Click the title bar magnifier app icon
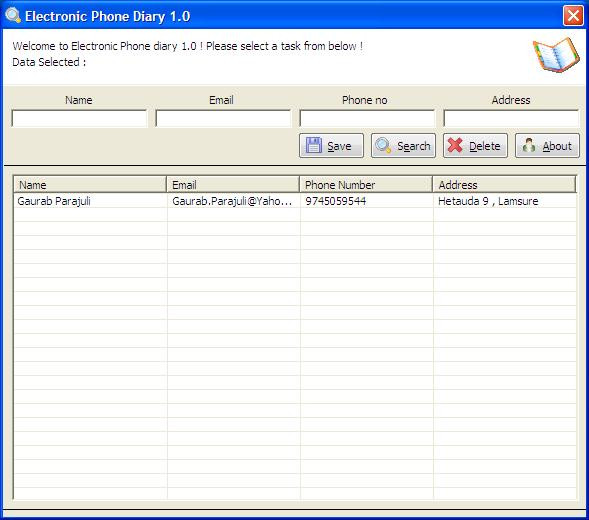The image size is (589, 520). click(13, 15)
